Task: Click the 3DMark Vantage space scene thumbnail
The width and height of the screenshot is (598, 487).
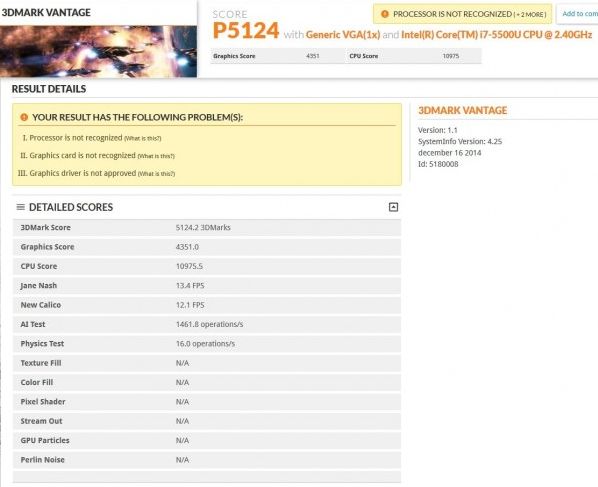Action: [98, 51]
